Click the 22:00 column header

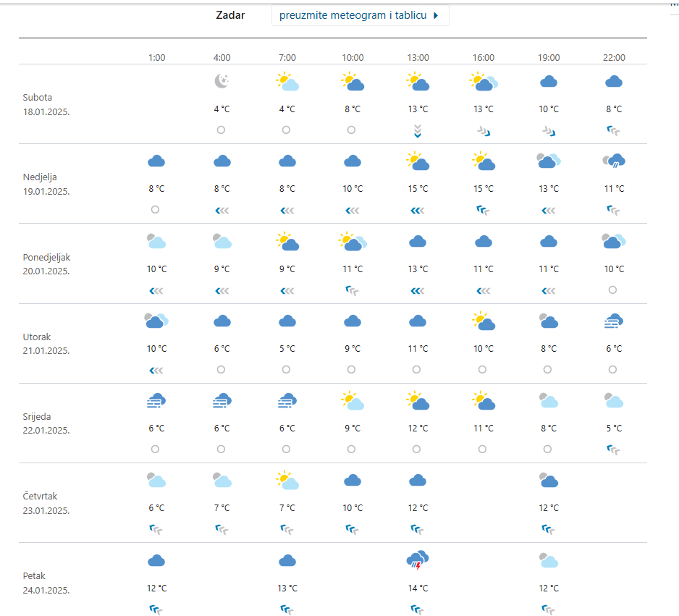[x=614, y=57]
